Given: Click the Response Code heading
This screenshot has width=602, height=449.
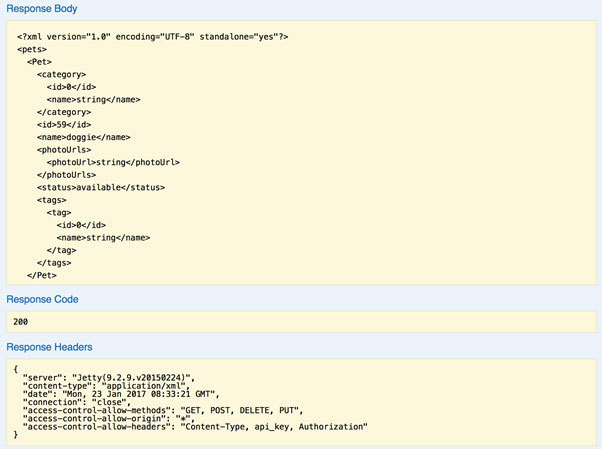Looking at the screenshot, I should [x=42, y=299].
